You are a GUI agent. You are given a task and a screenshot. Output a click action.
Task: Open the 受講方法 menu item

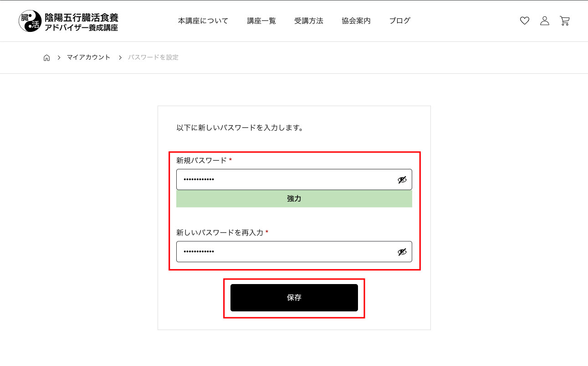click(x=309, y=20)
